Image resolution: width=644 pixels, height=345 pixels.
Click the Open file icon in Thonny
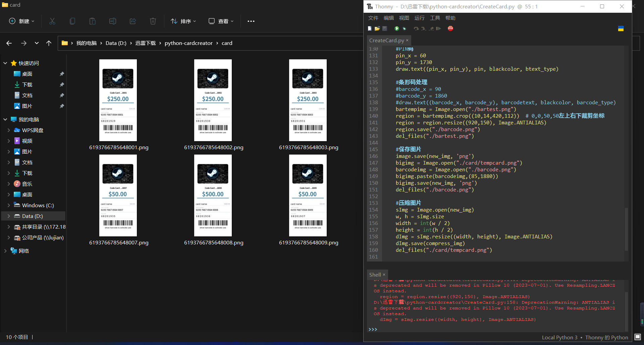coord(377,28)
